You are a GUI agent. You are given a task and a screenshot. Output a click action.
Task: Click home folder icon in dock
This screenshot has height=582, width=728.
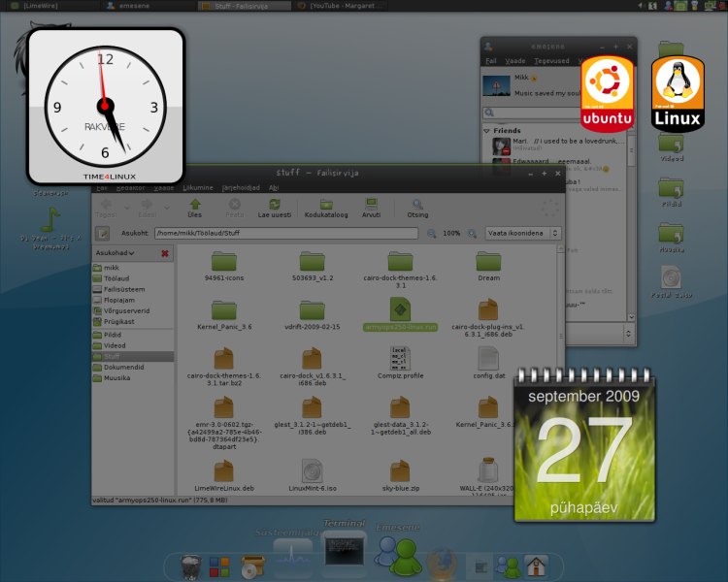tap(536, 566)
